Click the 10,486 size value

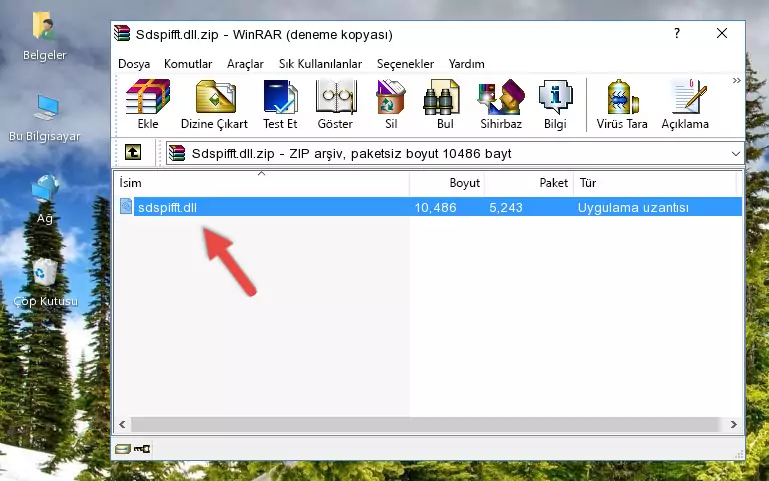(436, 207)
